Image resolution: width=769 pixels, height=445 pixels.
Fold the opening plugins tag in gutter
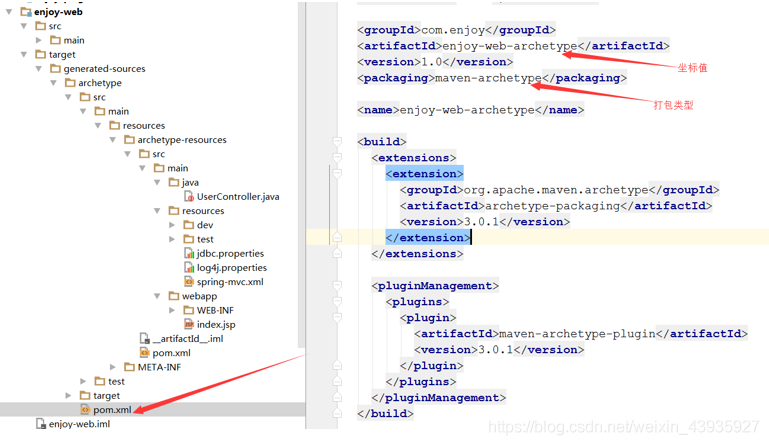(337, 302)
